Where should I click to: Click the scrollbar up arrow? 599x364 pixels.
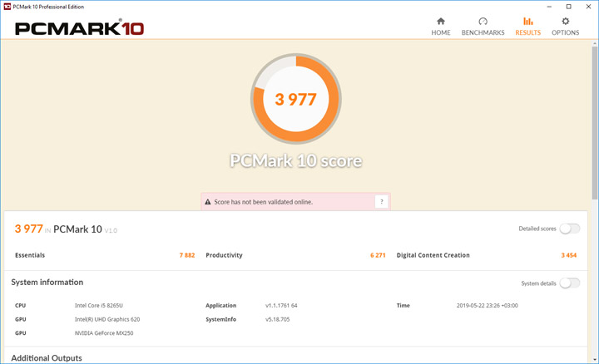click(595, 43)
